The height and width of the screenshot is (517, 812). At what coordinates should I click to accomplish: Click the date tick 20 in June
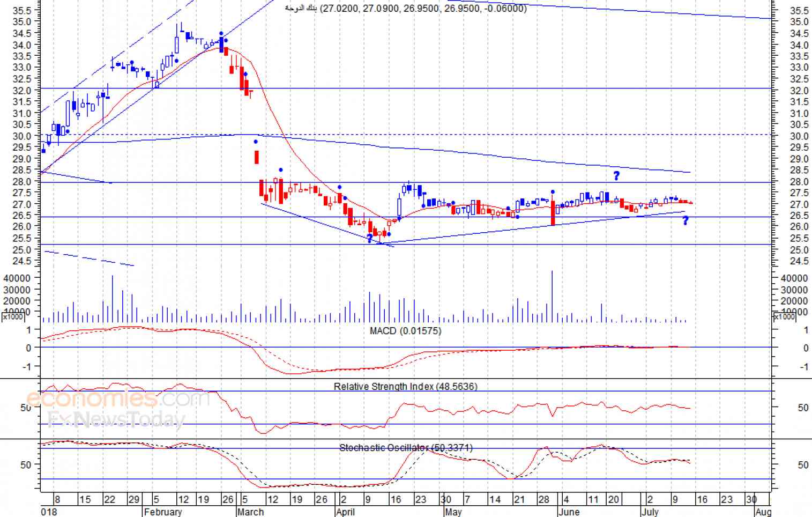614,499
